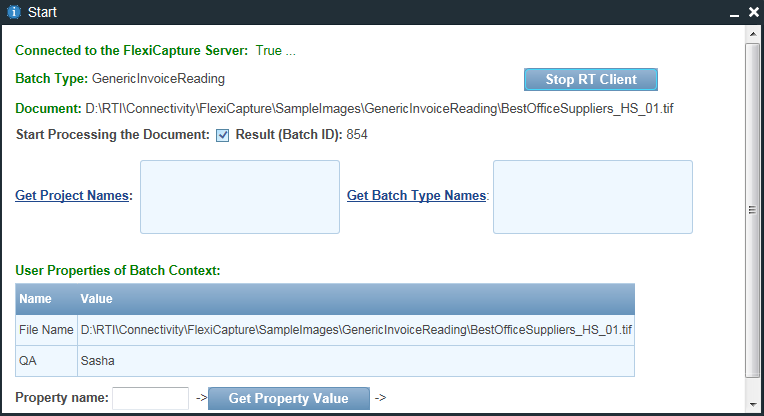This screenshot has height=416, width=764.
Task: Open the Get Project Names link
Action: [73, 196]
